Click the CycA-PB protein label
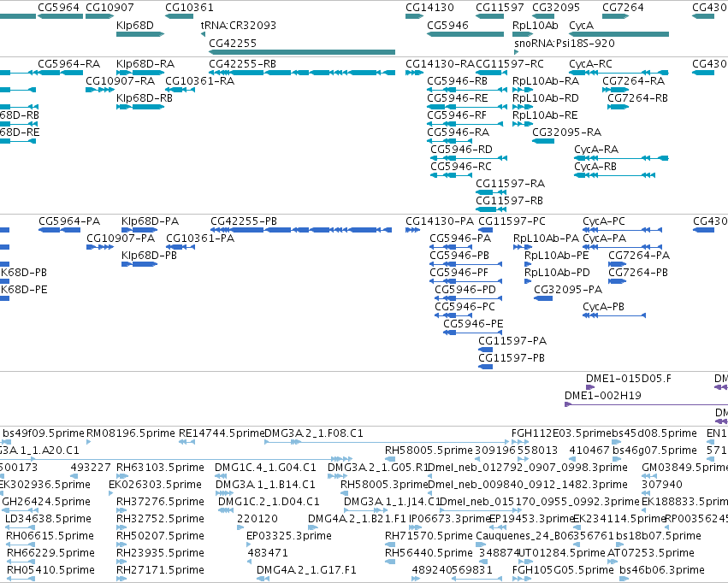 click(x=604, y=307)
